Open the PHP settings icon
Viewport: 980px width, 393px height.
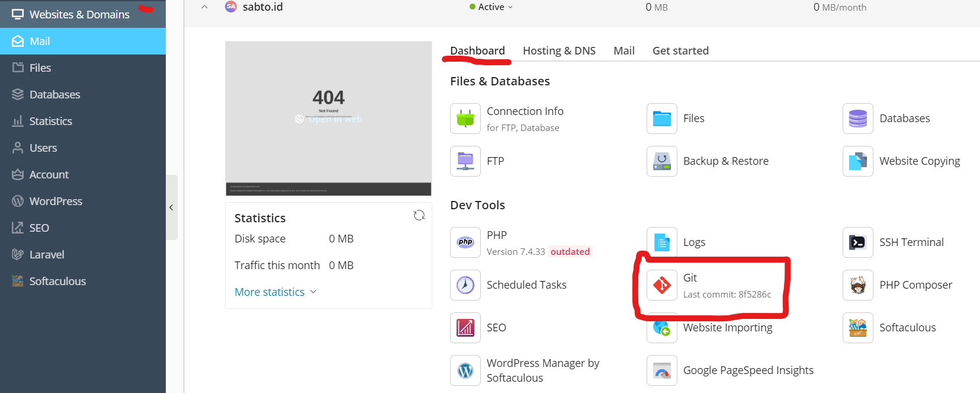[465, 242]
